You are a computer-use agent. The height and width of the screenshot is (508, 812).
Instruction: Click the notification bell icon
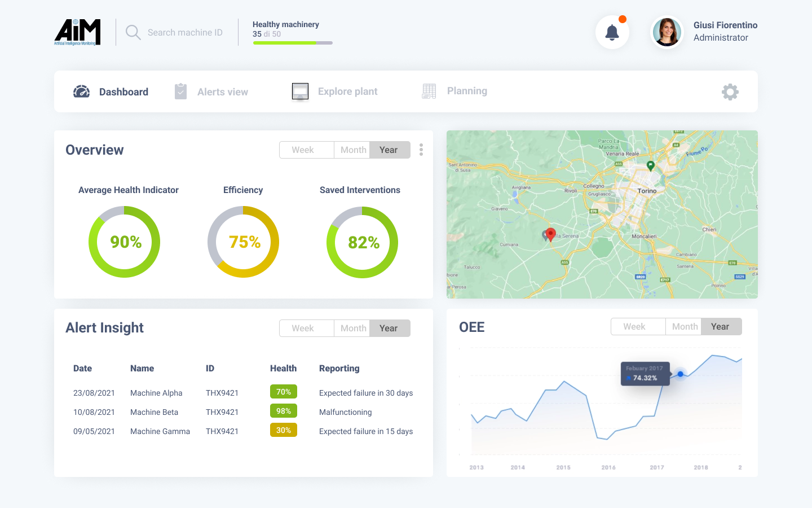click(612, 33)
